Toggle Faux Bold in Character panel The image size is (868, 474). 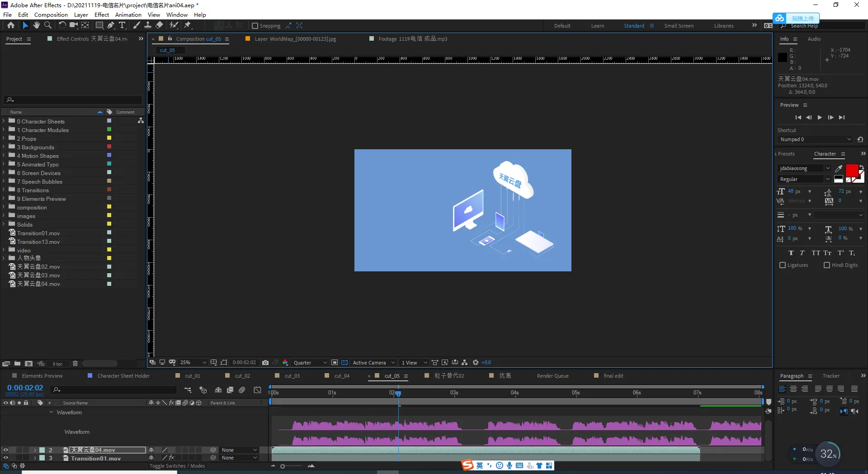point(791,253)
